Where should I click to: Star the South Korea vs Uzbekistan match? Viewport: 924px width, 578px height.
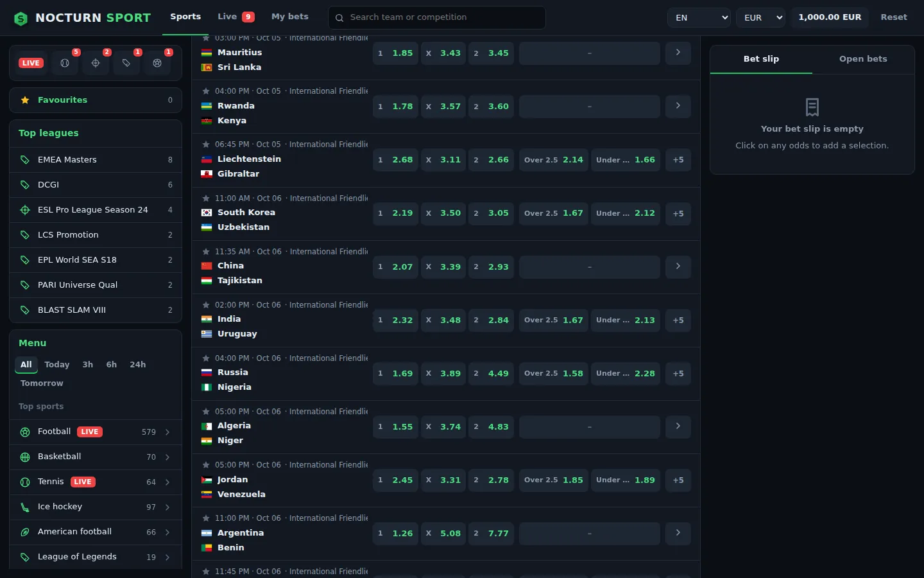(x=206, y=198)
